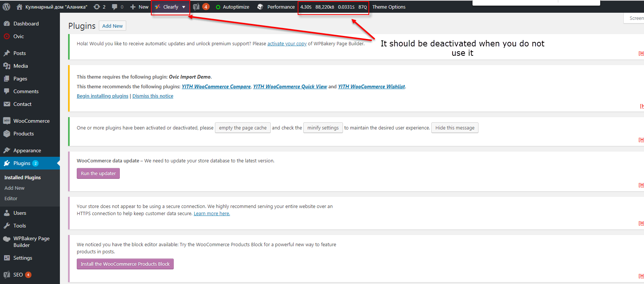Viewport: 644px width, 284px height.
Task: Click the plus New icon
Action: click(x=133, y=7)
